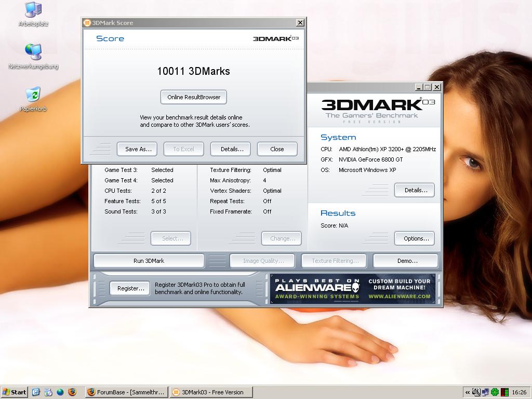Click the Max Anisotropy: 4 setting
This screenshot has width=532, height=399.
pyautogui.click(x=238, y=180)
